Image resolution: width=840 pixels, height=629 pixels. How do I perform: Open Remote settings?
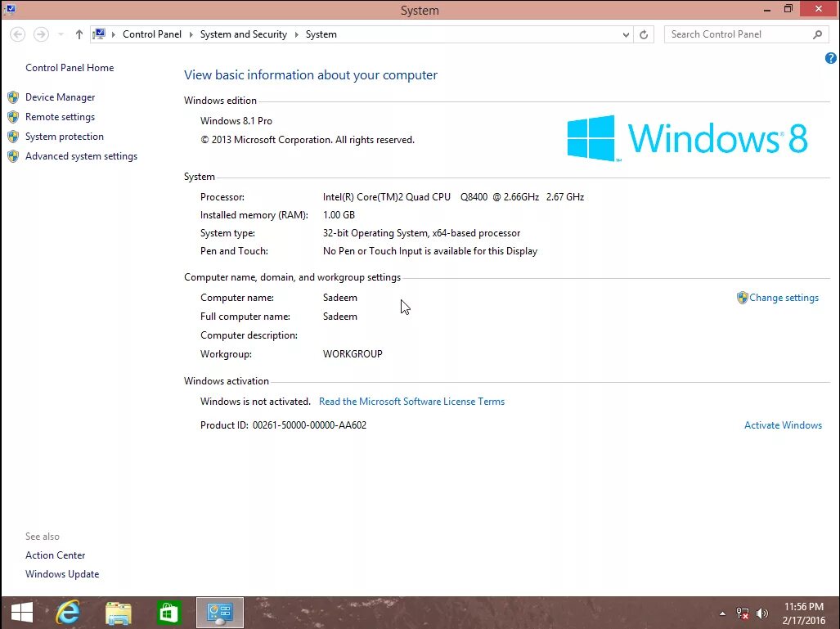(x=60, y=116)
